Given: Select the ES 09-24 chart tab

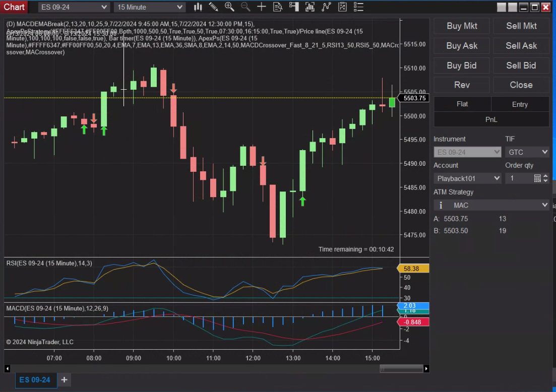Looking at the screenshot, I should 35,380.
